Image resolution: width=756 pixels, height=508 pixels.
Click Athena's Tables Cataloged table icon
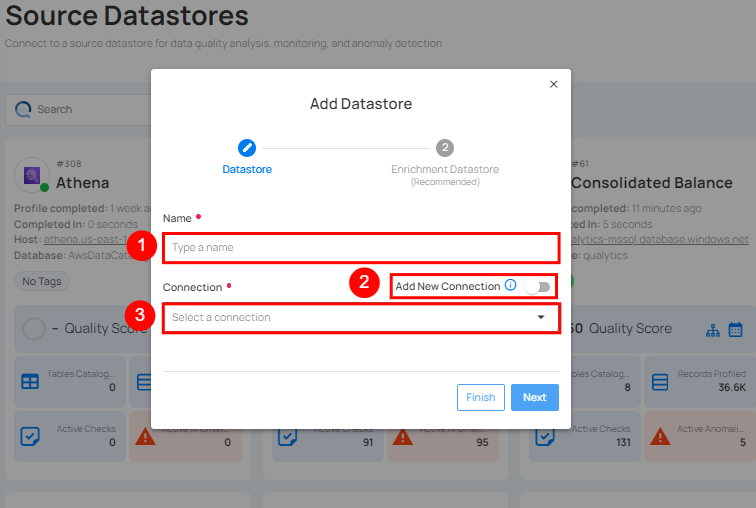point(30,381)
